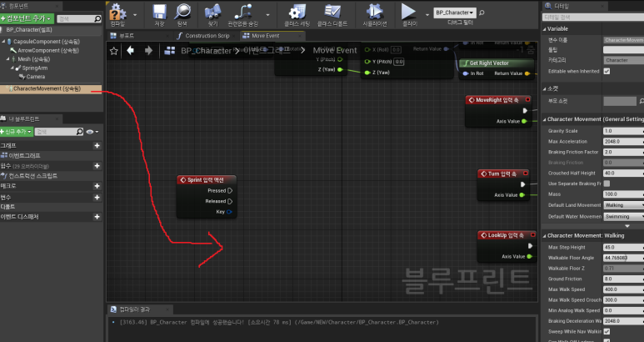Collapse CapsuleComponent tree arrow
Screen dimensions: 644x342
3,42
